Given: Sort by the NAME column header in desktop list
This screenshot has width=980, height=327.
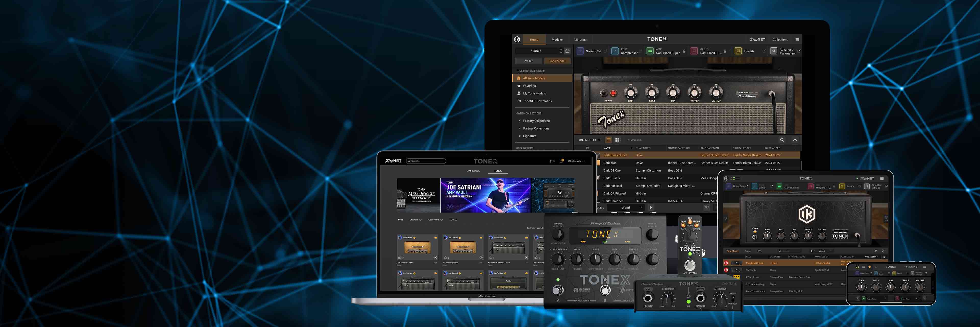Looking at the screenshot, I should pyautogui.click(x=607, y=148).
